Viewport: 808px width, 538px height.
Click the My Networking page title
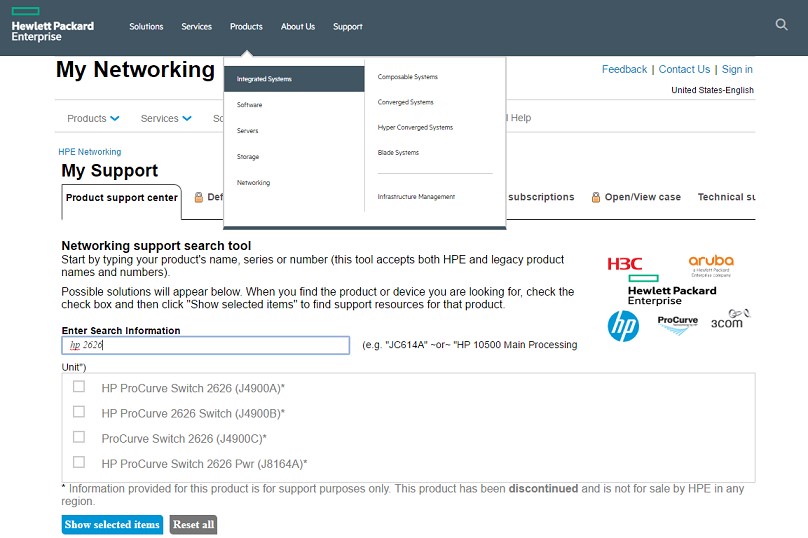pyautogui.click(x=136, y=70)
